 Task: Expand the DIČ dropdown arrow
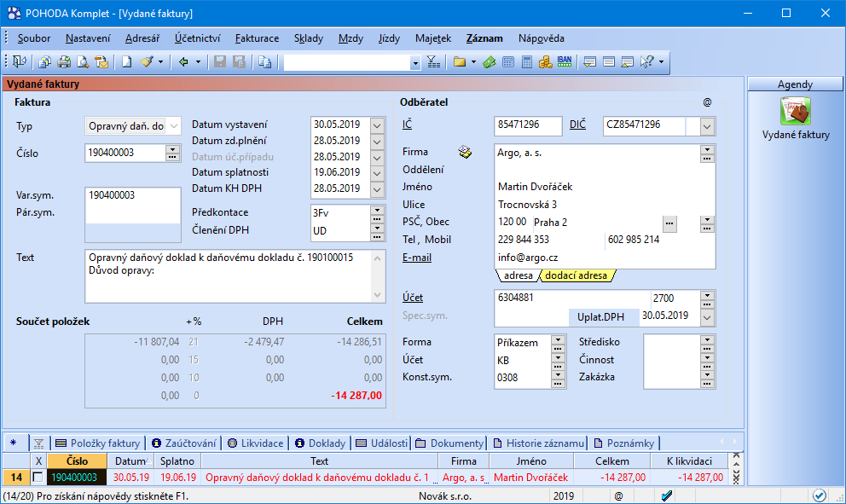[x=707, y=127]
